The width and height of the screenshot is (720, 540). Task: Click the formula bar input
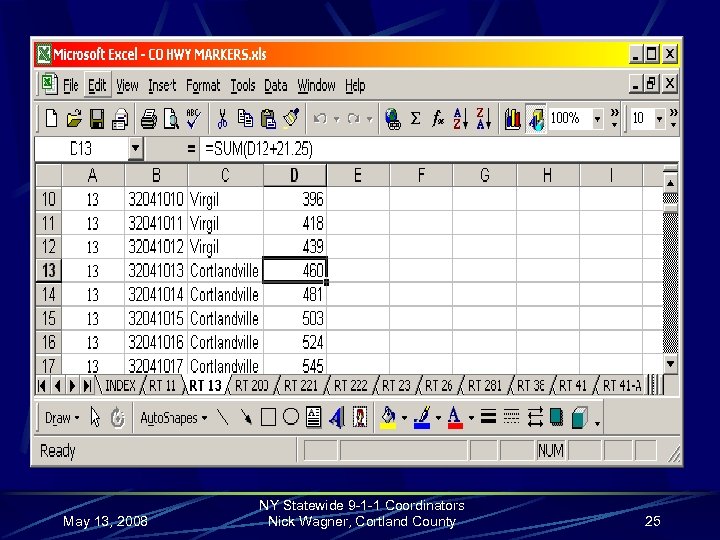click(x=439, y=149)
